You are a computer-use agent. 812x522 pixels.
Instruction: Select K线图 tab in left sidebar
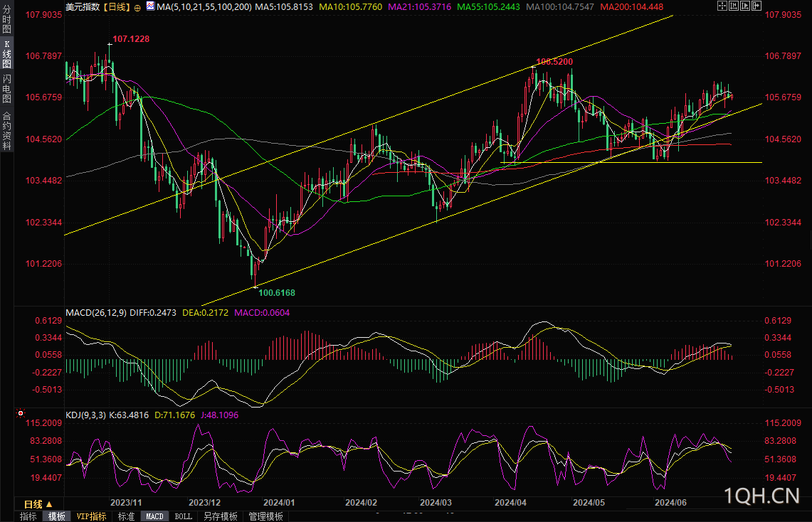pos(6,54)
